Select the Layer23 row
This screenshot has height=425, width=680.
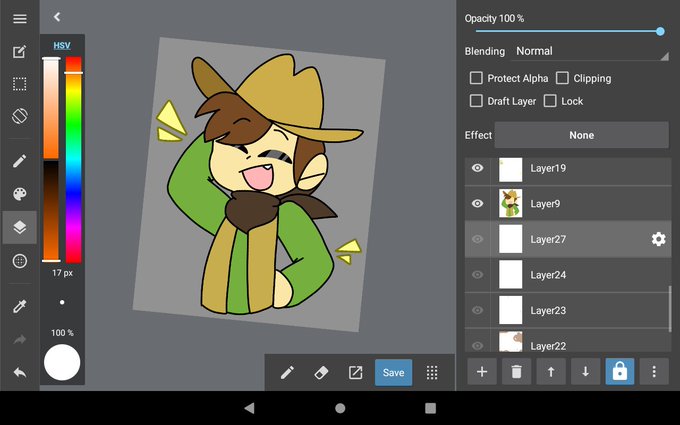pyautogui.click(x=568, y=310)
